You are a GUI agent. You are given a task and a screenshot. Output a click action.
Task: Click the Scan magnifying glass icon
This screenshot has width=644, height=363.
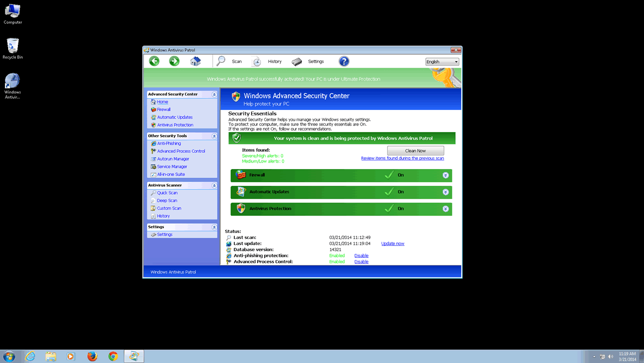pos(221,61)
